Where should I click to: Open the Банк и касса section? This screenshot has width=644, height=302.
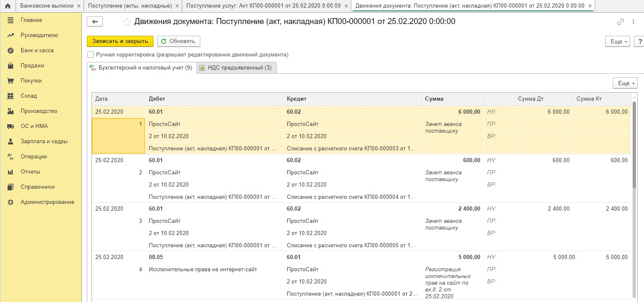pyautogui.click(x=37, y=51)
